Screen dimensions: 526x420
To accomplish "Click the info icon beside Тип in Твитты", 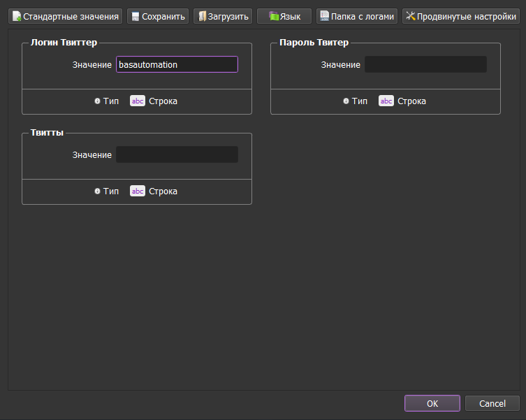I will click(x=97, y=191).
